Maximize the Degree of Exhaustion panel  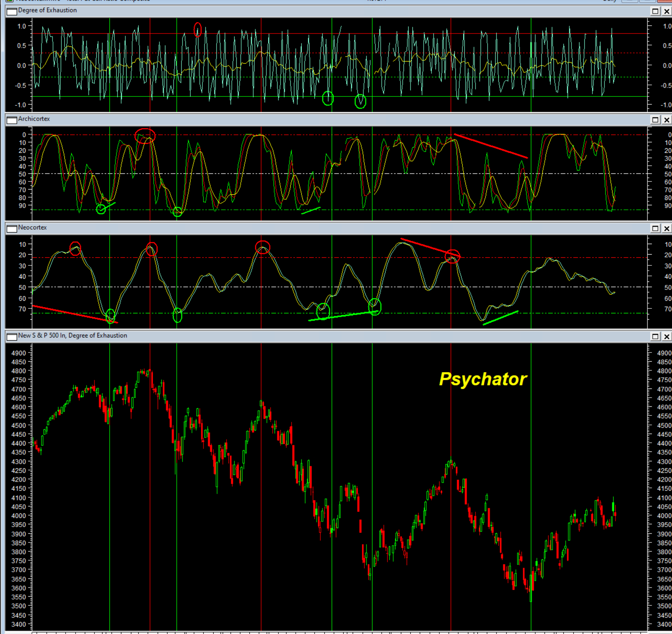(655, 12)
